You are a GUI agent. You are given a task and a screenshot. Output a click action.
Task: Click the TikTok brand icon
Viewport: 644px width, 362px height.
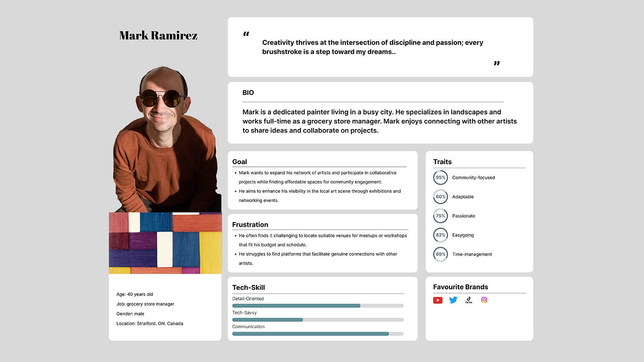coord(469,300)
